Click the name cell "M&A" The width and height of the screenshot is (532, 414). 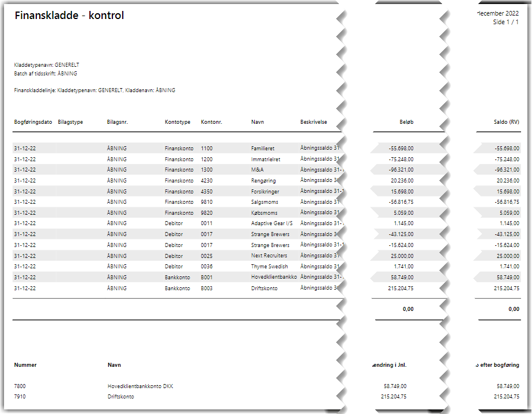pos(257,170)
